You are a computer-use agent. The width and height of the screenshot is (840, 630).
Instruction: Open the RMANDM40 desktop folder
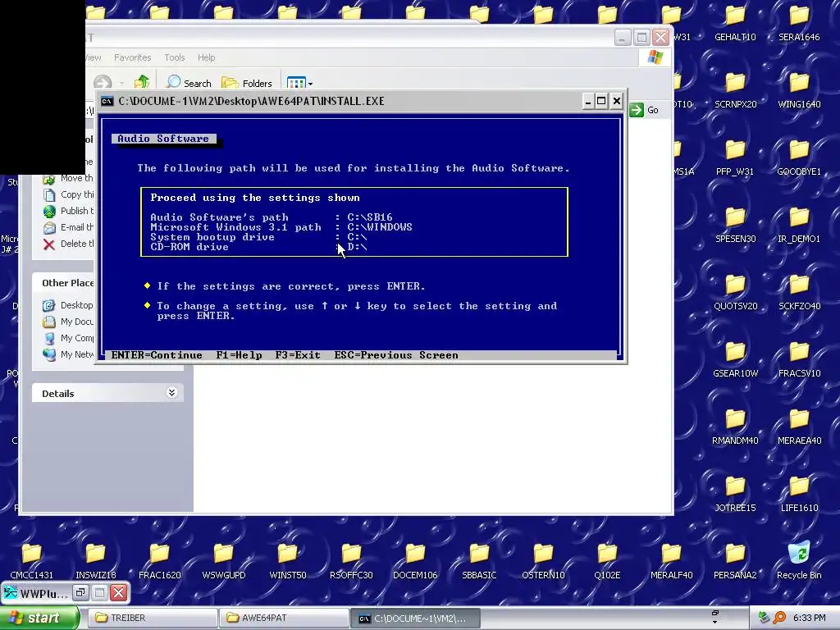735,427
